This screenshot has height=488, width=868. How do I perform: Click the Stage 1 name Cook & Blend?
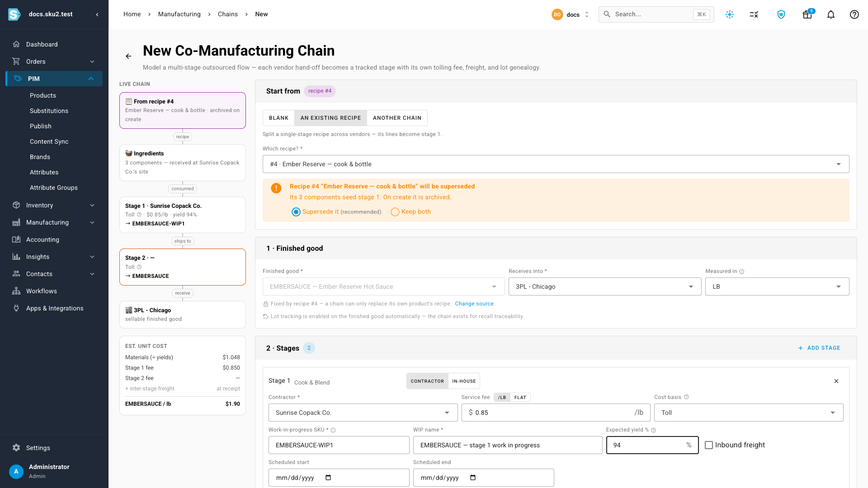312,382
